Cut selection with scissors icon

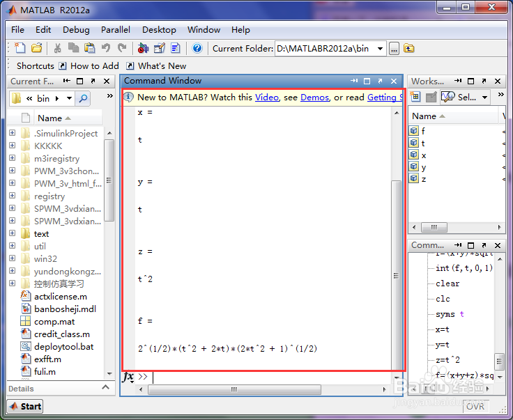coord(58,48)
